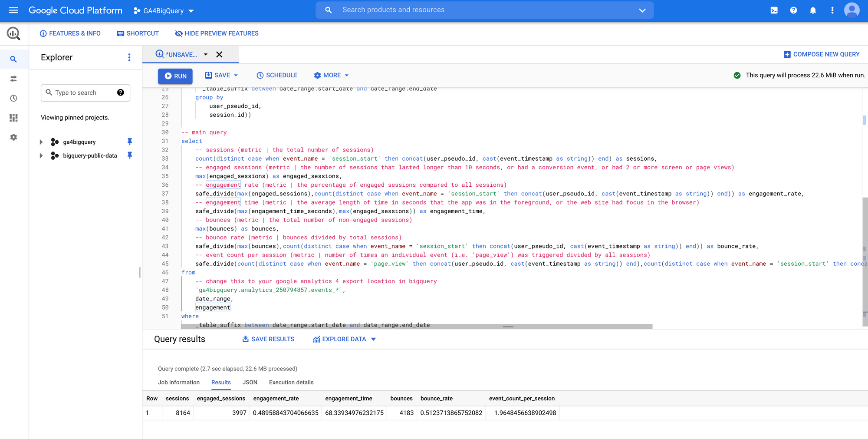Click the SHORTCUT keyboard button
Viewport: 868px width, 439px height.
point(138,33)
